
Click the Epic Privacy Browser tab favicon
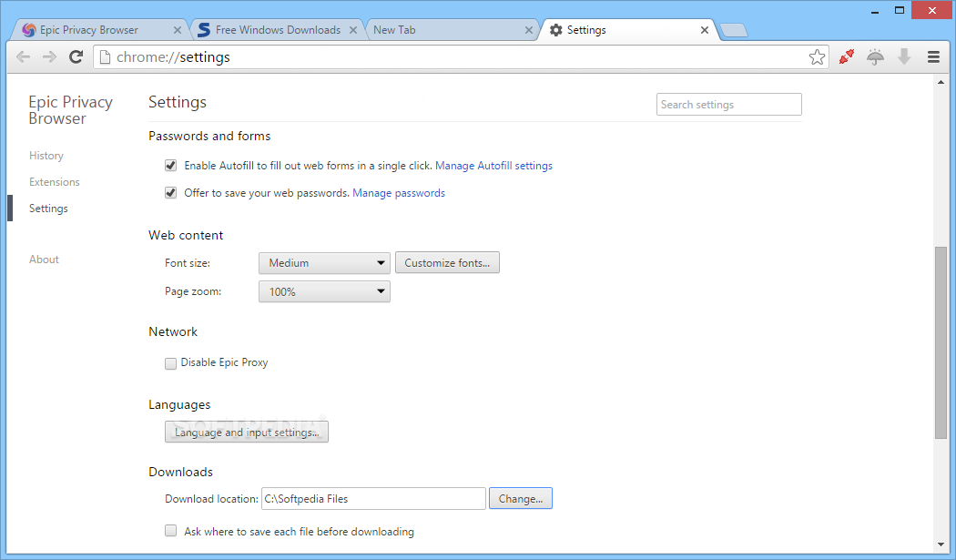[28, 30]
